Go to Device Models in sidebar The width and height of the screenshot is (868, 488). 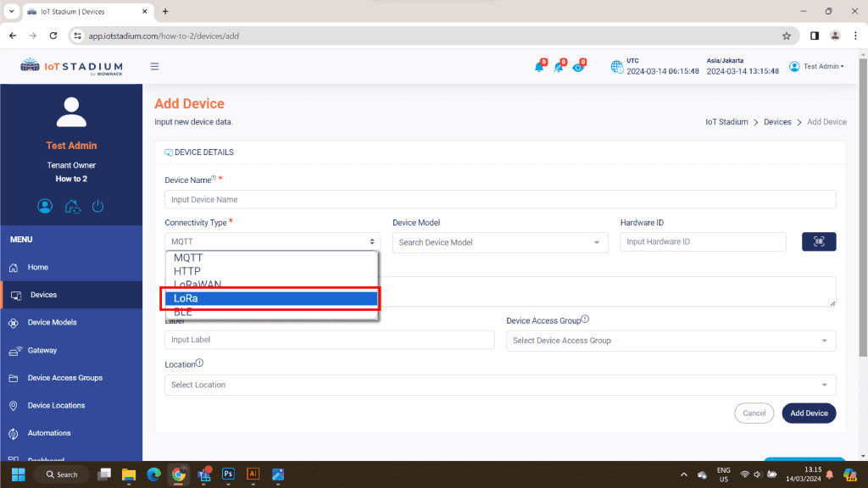coord(52,323)
